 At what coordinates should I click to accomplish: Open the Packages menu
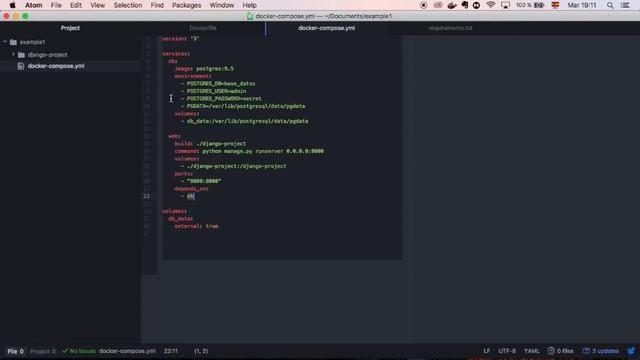coord(187,5)
